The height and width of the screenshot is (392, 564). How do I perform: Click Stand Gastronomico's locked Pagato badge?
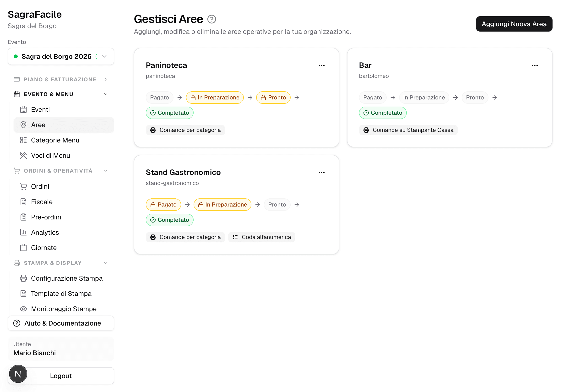click(x=163, y=205)
